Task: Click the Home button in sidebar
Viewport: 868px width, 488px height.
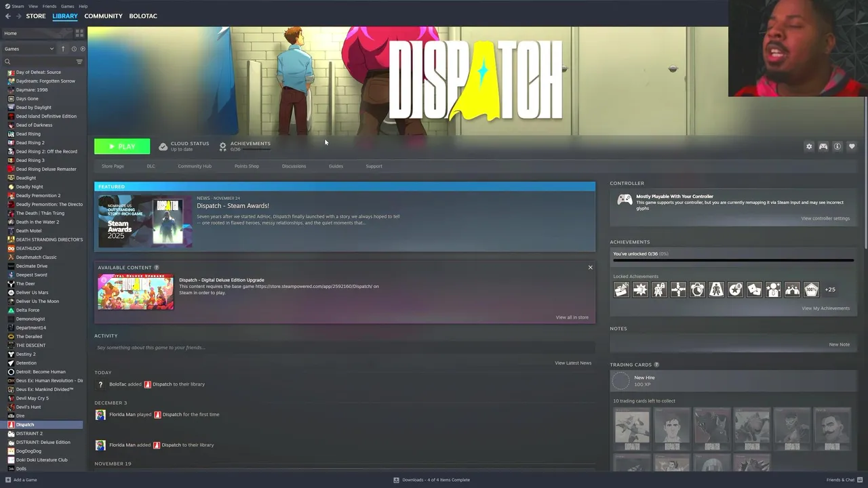Action: click(37, 33)
